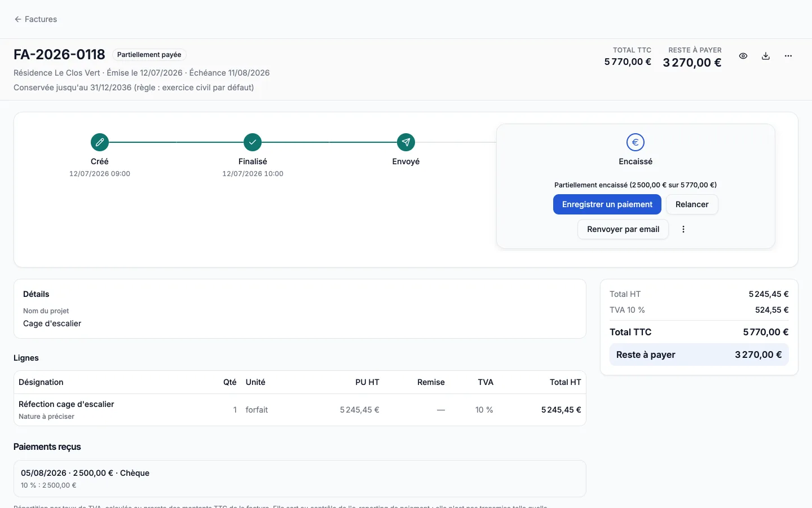812x508 pixels.
Task: Select the invoice number FA-2026-0118
Action: tap(59, 55)
